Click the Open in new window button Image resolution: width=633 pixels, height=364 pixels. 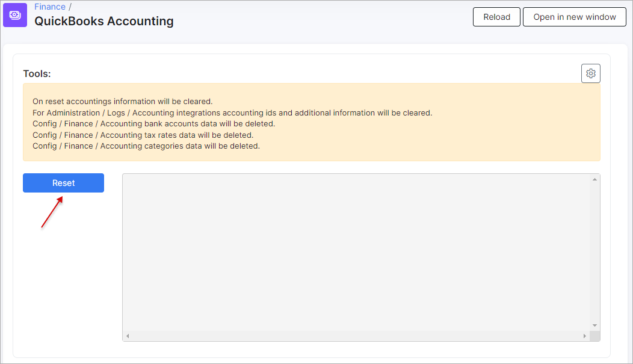coord(574,17)
